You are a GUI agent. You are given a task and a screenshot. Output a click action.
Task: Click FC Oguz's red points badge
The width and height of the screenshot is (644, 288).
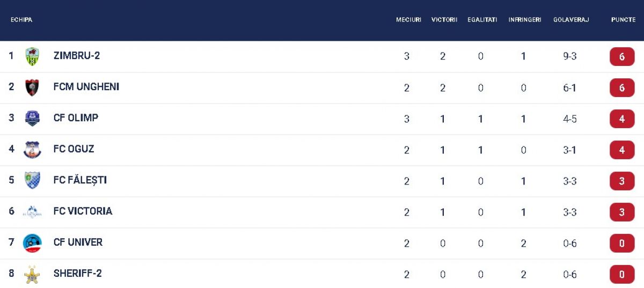622,150
